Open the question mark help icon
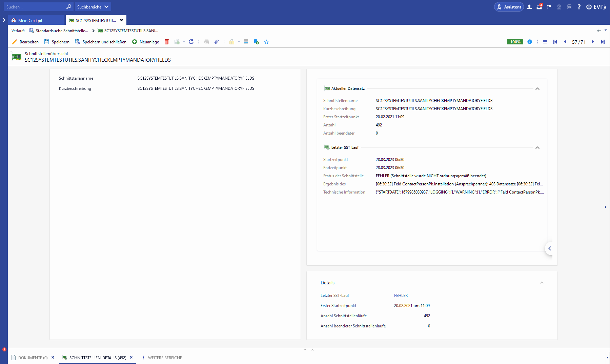 (579, 7)
